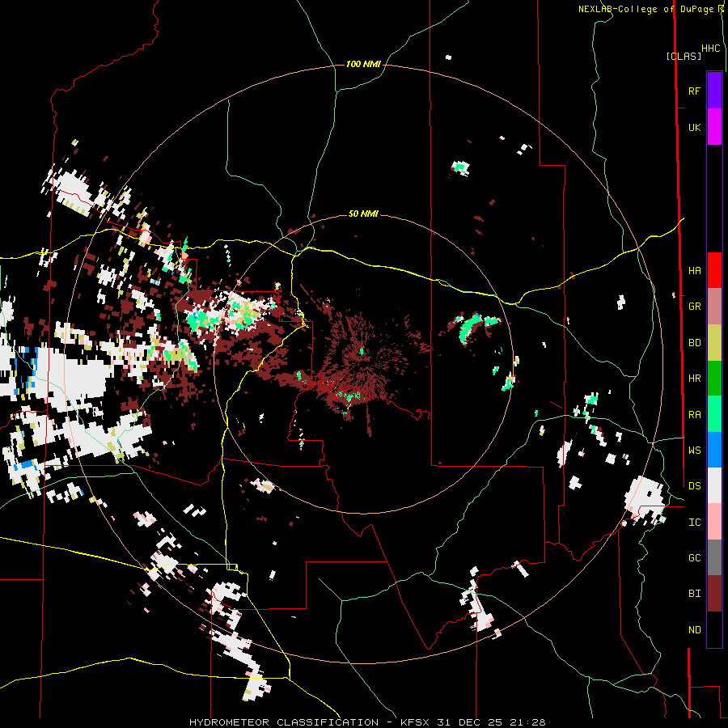Click the light pink IC ice crystals swatch

(x=714, y=522)
